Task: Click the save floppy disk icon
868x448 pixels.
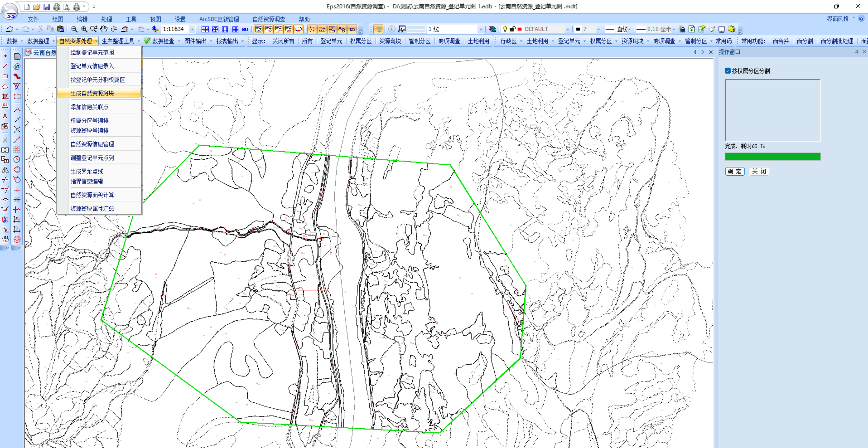Action: [x=47, y=7]
